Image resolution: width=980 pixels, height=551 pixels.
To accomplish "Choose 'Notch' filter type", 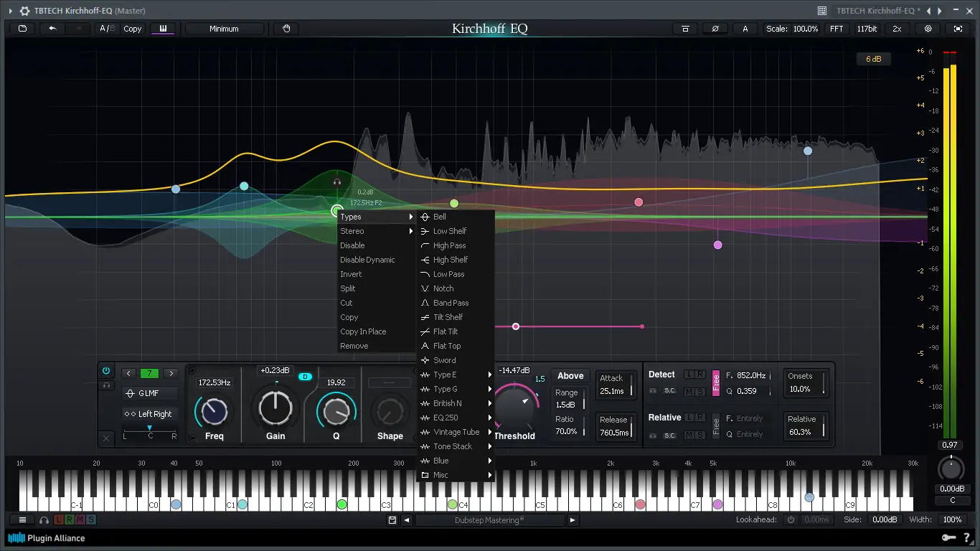I will pyautogui.click(x=456, y=288).
